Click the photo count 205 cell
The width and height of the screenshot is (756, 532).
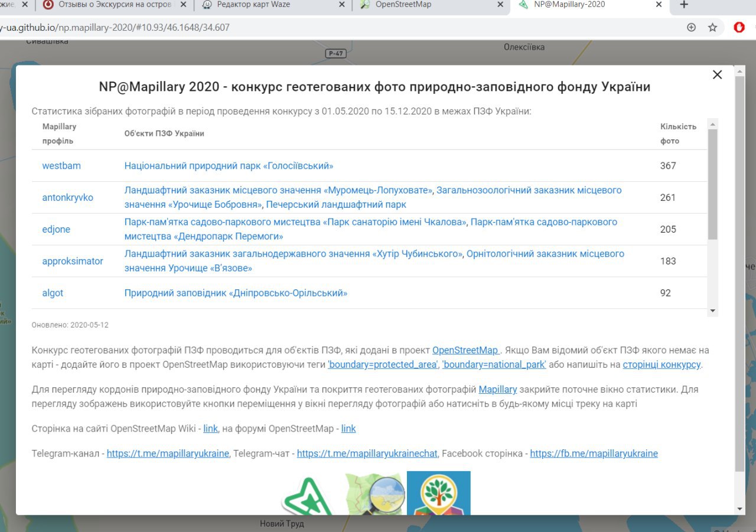tap(668, 230)
